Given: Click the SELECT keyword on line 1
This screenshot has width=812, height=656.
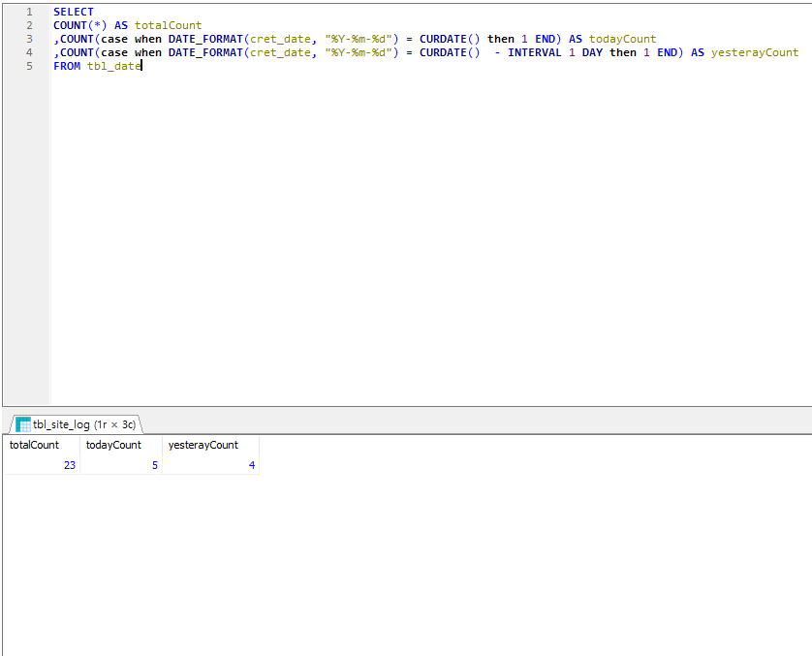Looking at the screenshot, I should pyautogui.click(x=74, y=12).
